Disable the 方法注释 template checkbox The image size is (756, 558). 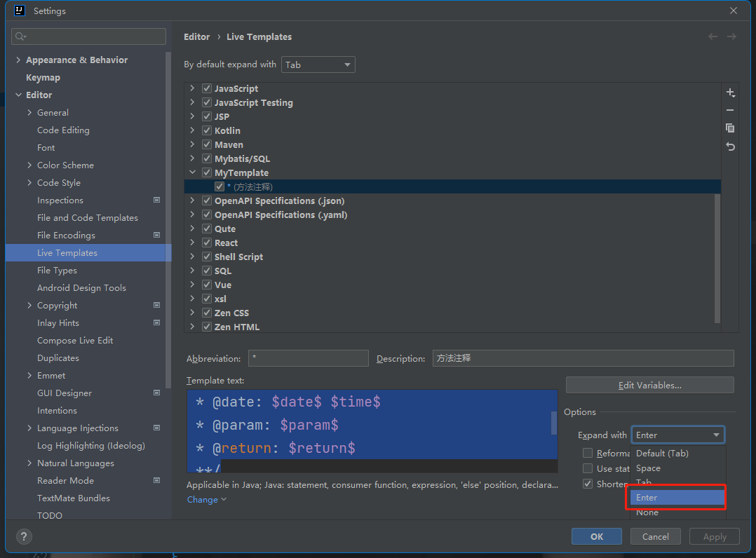[220, 186]
